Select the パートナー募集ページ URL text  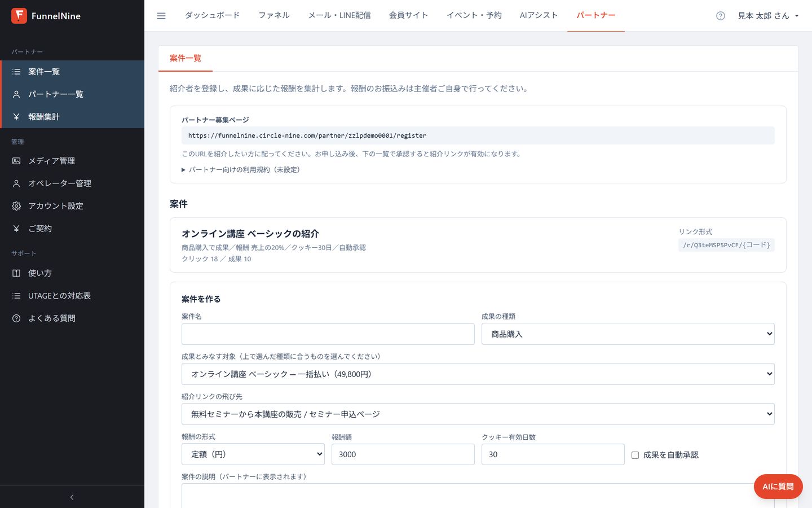pos(307,135)
